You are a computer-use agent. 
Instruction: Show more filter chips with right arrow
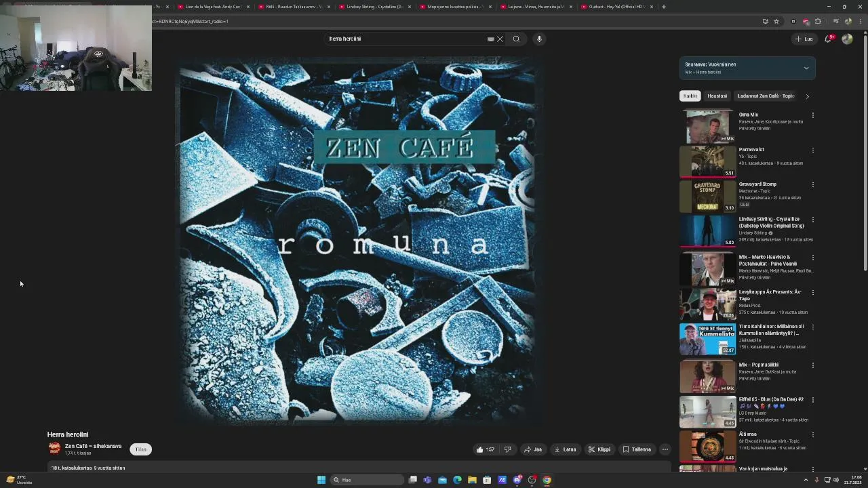point(807,96)
